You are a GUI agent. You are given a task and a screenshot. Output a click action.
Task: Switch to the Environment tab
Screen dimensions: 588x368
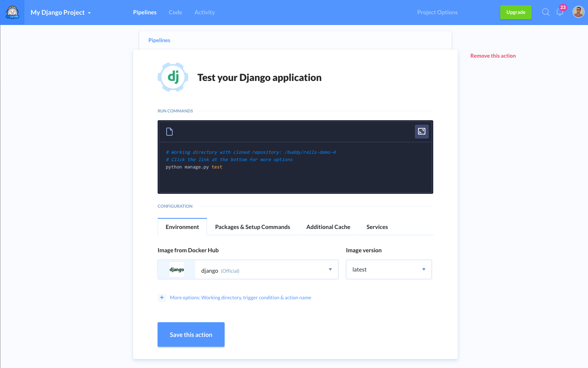point(182,227)
